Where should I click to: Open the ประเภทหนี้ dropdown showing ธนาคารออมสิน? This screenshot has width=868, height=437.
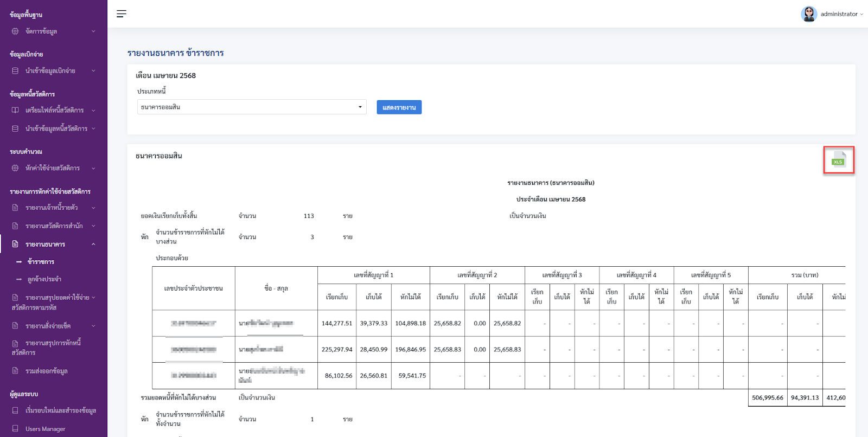pyautogui.click(x=252, y=107)
